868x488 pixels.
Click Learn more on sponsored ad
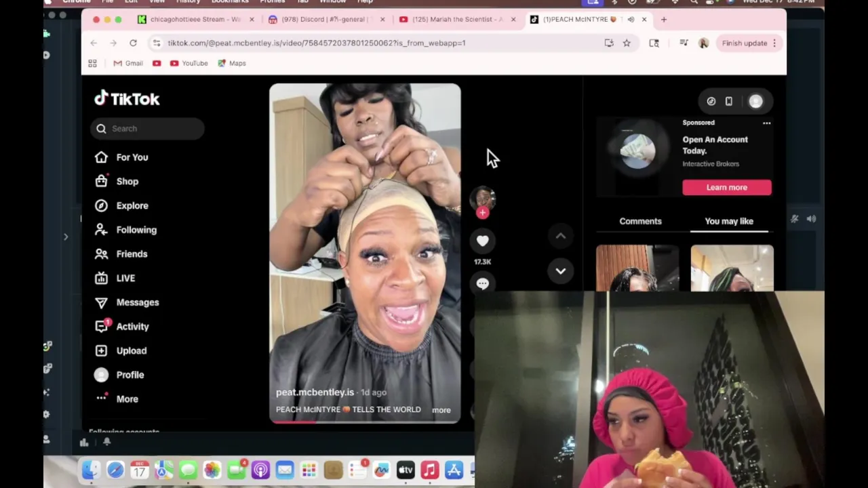pos(727,188)
